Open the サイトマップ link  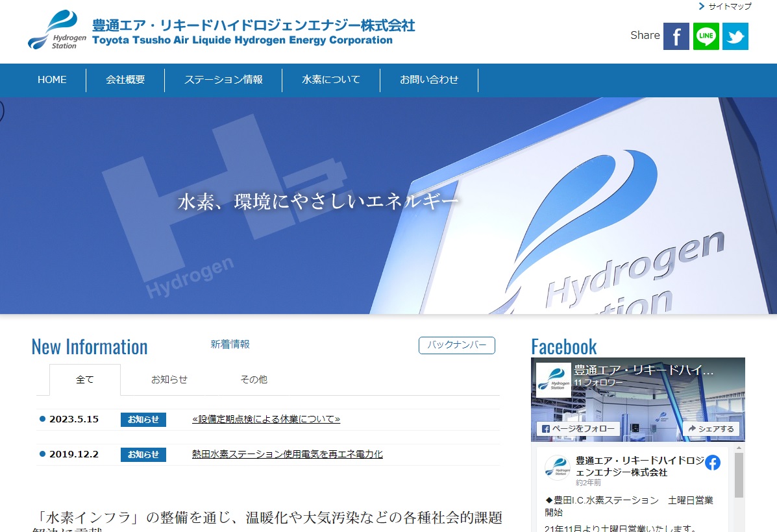click(730, 6)
